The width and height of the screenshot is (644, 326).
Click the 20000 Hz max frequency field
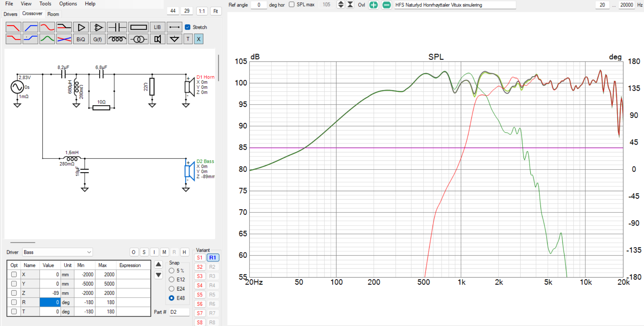pyautogui.click(x=626, y=5)
